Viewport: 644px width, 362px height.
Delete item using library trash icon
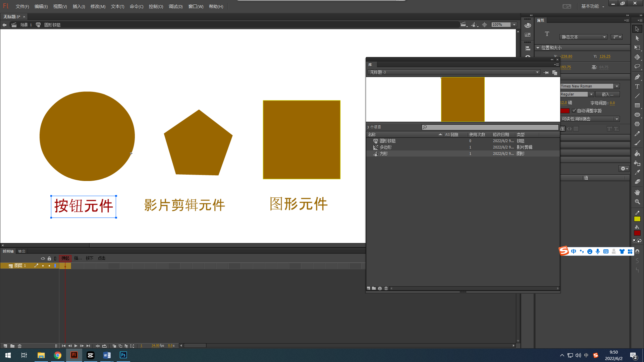(386, 288)
